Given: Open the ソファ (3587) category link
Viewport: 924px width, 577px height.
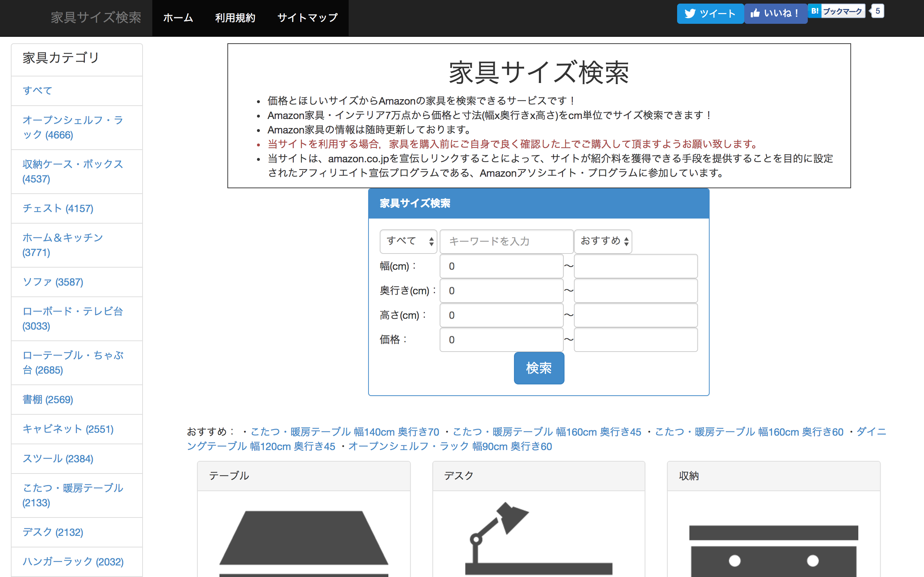Looking at the screenshot, I should click(x=53, y=282).
